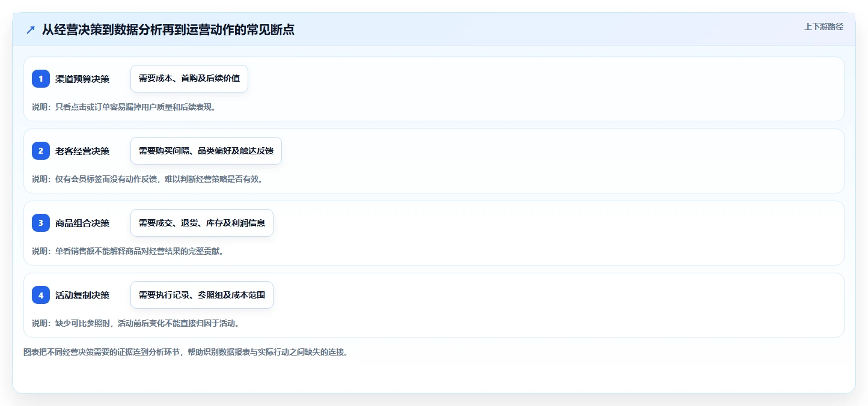Image resolution: width=868 pixels, height=406 pixels.
Task: Click the 需要执行记录、参照组及成本范围 chip
Action: click(202, 295)
